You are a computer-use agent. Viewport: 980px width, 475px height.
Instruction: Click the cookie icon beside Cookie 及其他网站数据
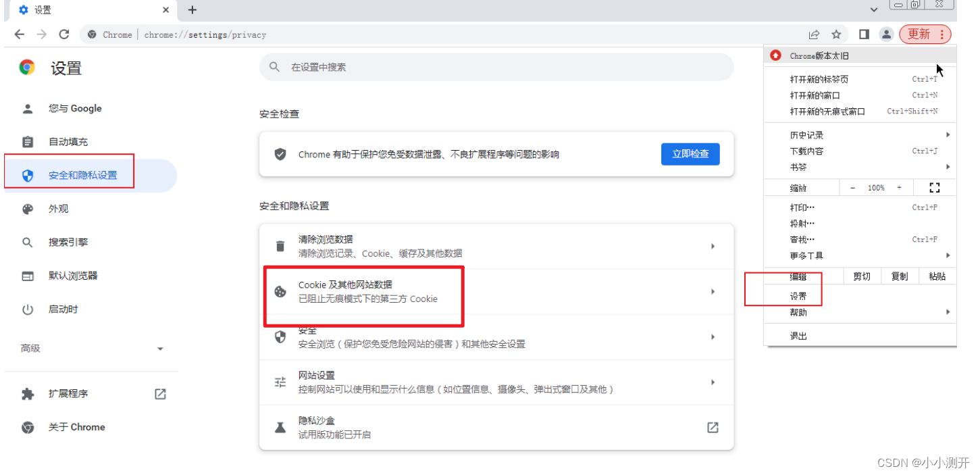(x=280, y=292)
